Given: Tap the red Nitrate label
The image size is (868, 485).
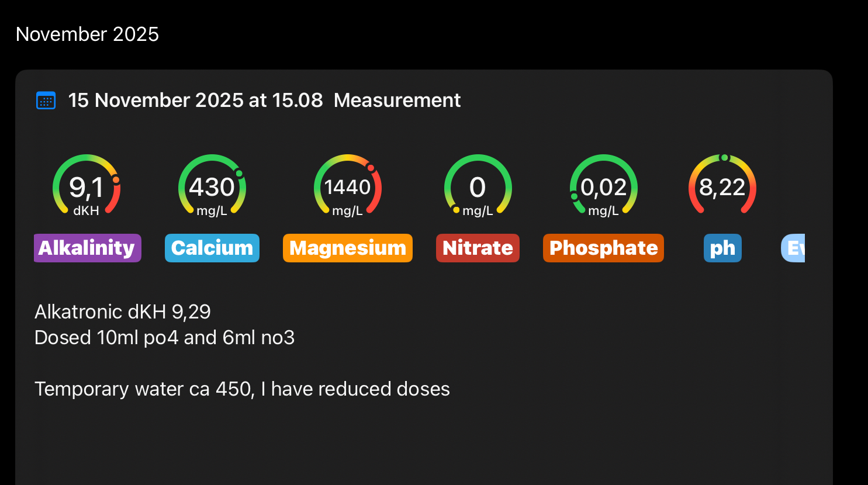Looking at the screenshot, I should (x=478, y=248).
